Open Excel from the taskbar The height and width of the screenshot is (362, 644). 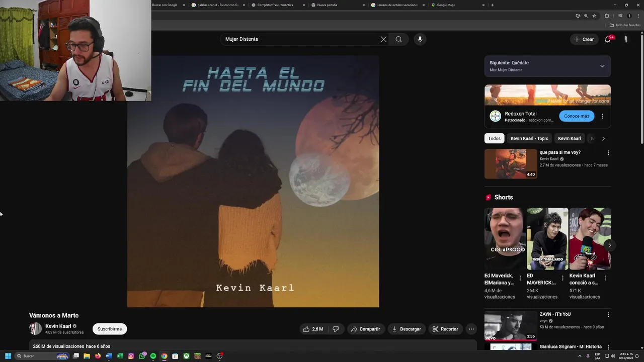(x=120, y=356)
